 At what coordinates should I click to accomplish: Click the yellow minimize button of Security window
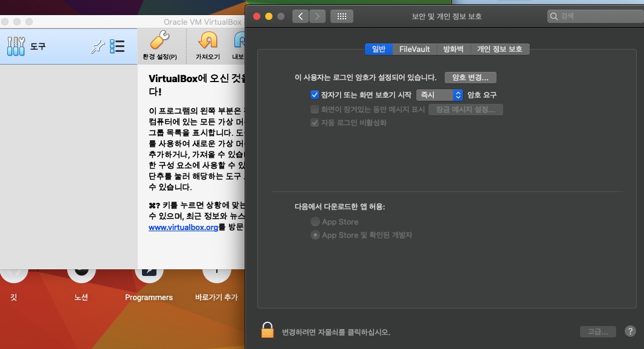click(269, 16)
